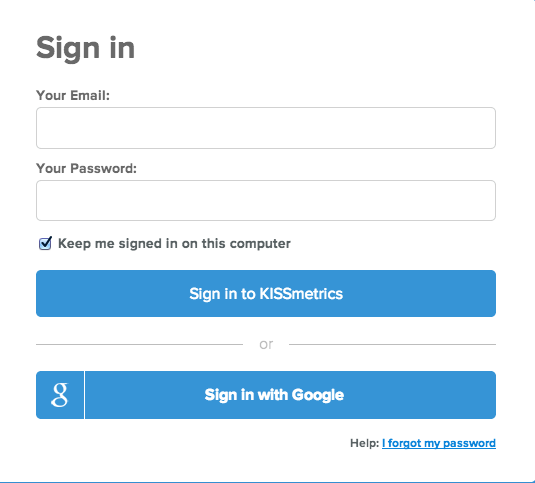Toggle the Keep me signed in checkbox
Viewport: 535px width, 483px height.
(45, 243)
